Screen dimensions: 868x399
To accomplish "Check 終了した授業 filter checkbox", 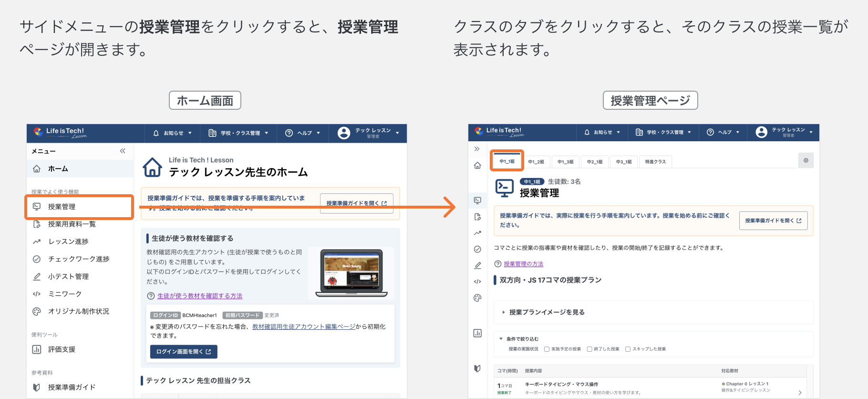I will pyautogui.click(x=589, y=349).
